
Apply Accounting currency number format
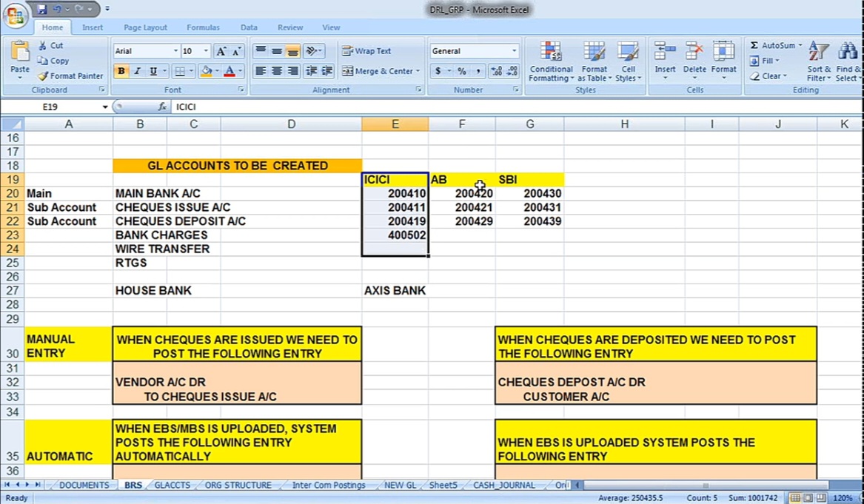pyautogui.click(x=438, y=71)
